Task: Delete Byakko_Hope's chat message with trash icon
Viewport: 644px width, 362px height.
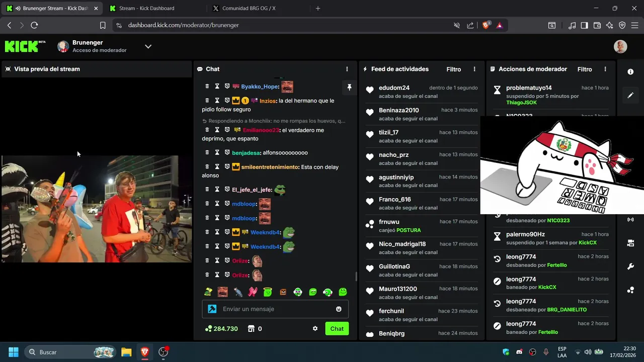Action: [x=207, y=86]
